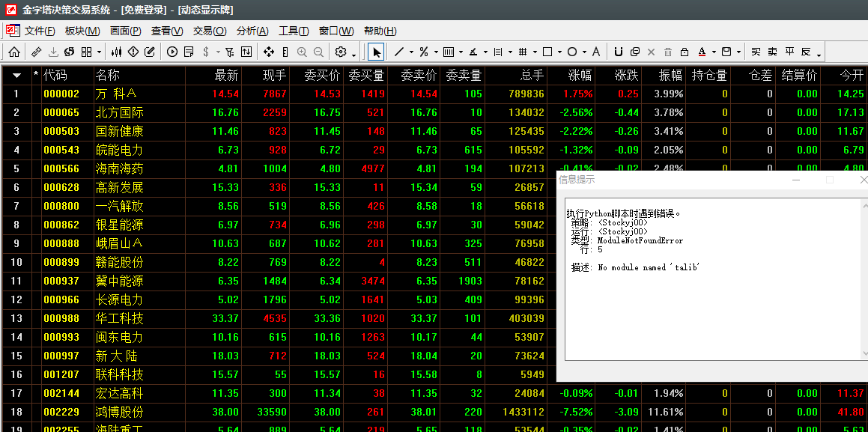Open the 查看(V) menu

167,31
